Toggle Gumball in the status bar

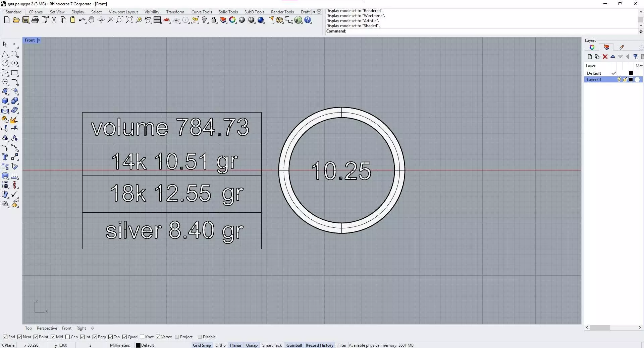click(x=294, y=345)
